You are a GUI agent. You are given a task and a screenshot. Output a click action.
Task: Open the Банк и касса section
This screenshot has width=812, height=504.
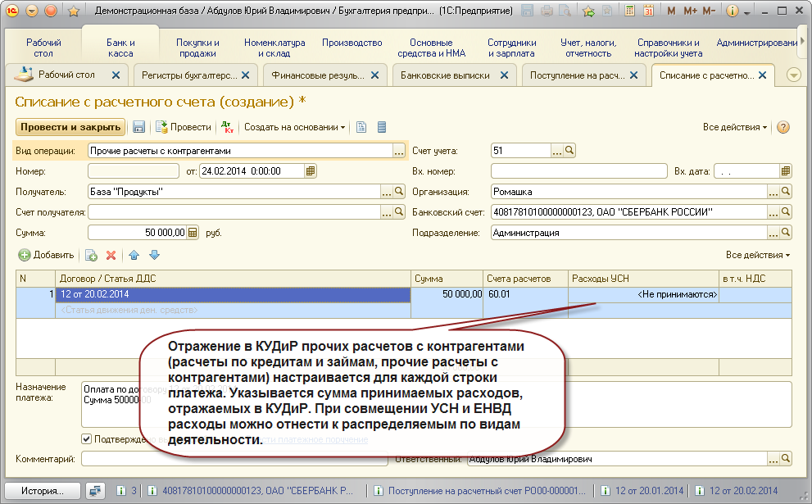[x=120, y=48]
